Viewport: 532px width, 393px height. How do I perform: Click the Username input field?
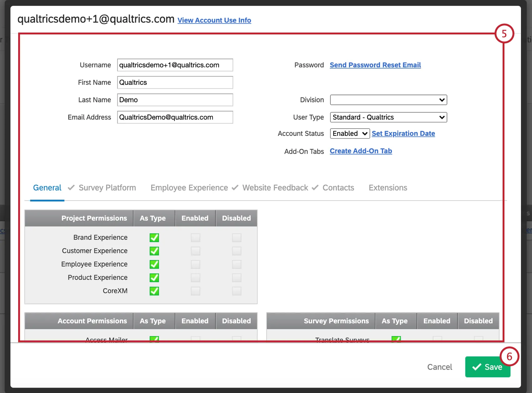175,65
